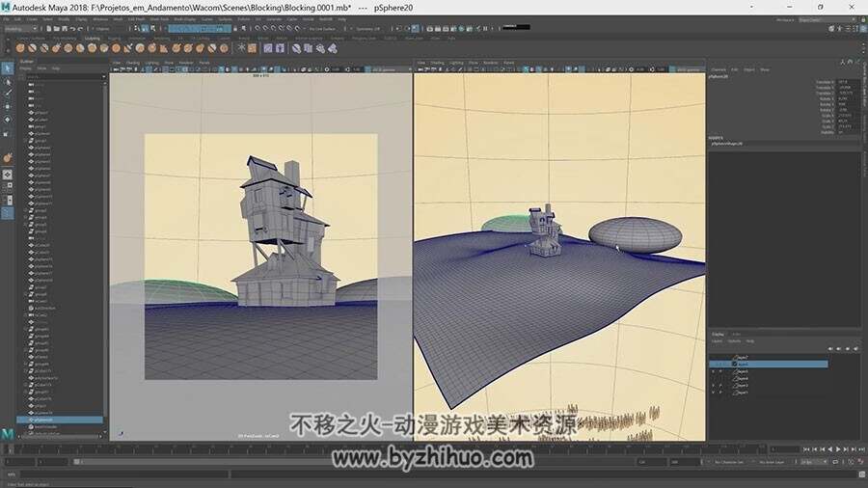Open the No Anim Layer dropdown
The height and width of the screenshot is (488, 868).
(773, 462)
